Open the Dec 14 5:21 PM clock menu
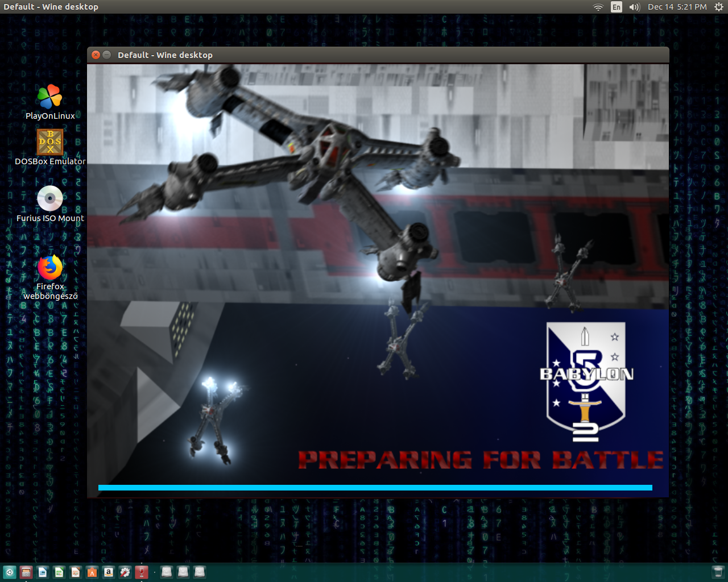Image resolution: width=728 pixels, height=582 pixels. (x=677, y=7)
